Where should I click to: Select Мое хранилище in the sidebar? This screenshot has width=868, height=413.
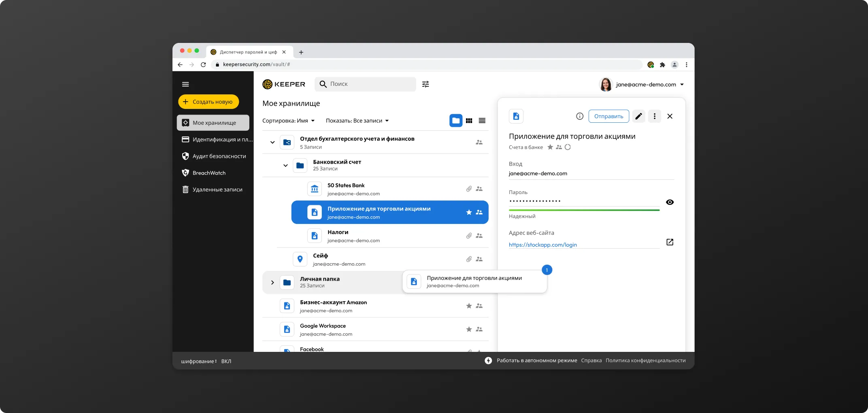(x=213, y=123)
